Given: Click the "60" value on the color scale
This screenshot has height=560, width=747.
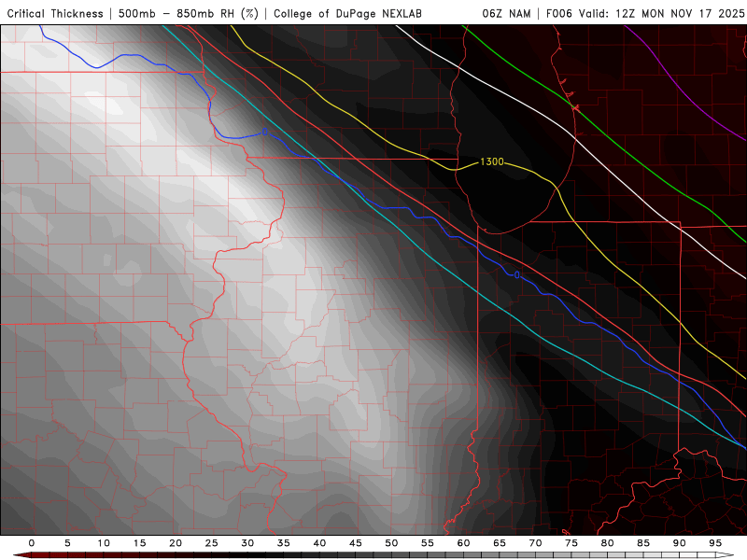Looking at the screenshot, I should click(x=463, y=543).
